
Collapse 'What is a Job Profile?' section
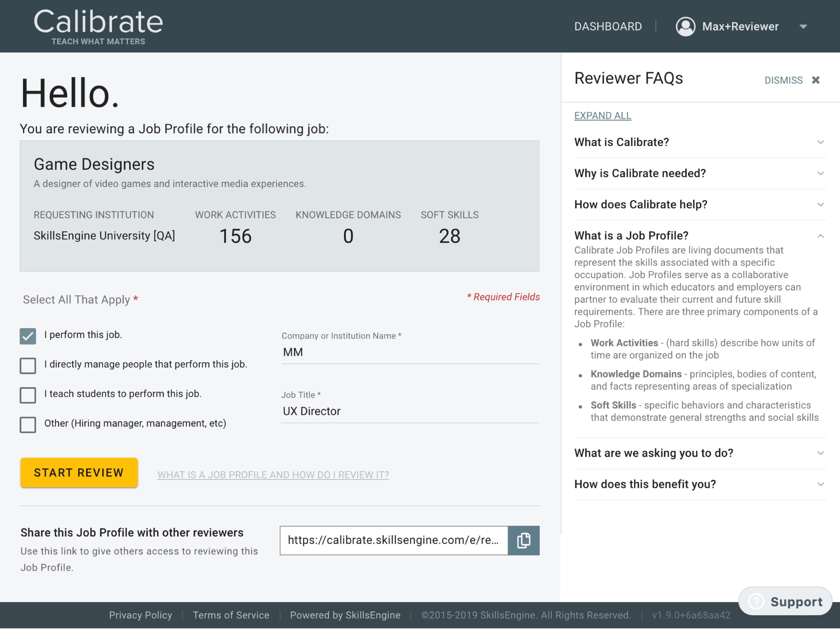[820, 236]
